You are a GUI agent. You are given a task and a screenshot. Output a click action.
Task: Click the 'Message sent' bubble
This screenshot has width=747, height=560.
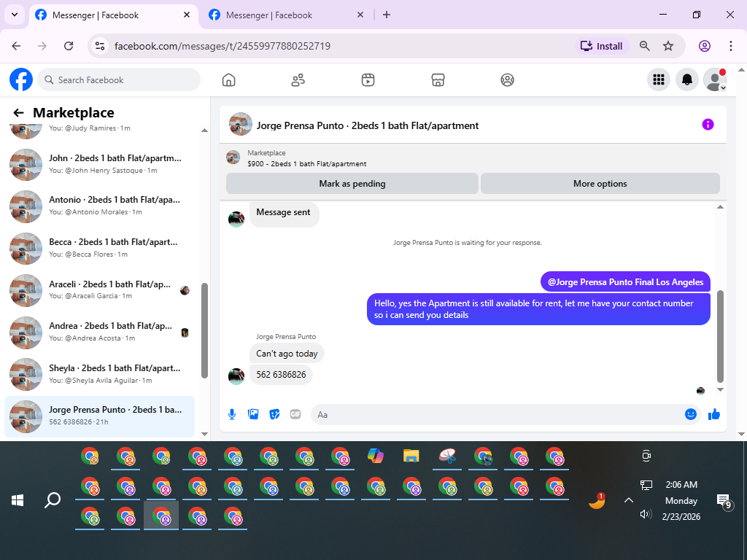284,213
